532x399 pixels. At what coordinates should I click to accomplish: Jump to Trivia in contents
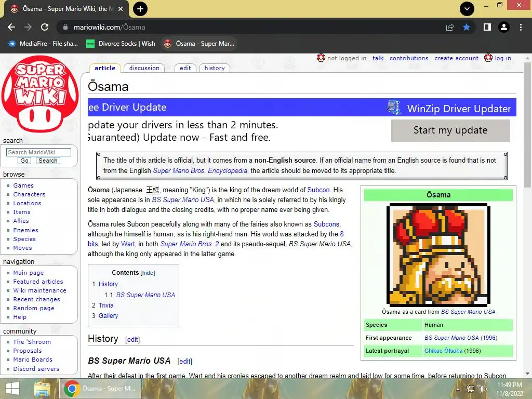106,305
